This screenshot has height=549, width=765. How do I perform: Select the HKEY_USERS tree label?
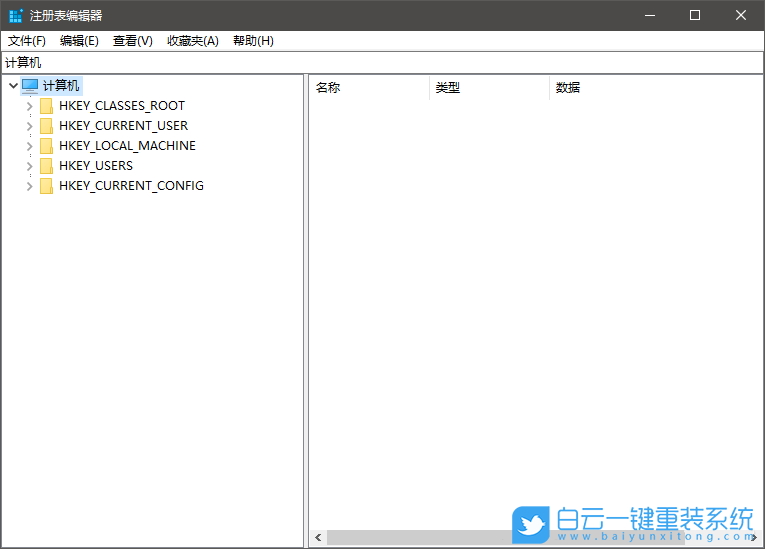pos(96,166)
